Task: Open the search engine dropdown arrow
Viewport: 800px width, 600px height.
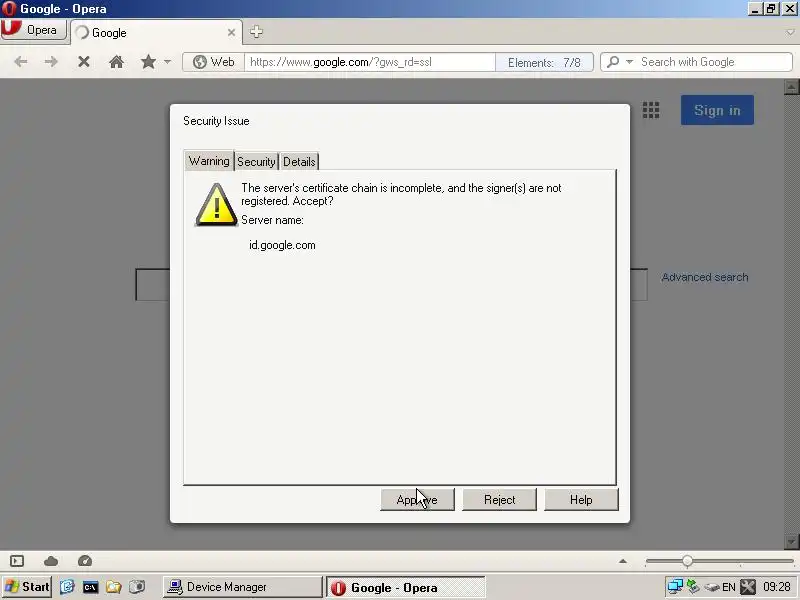Action: click(x=629, y=62)
